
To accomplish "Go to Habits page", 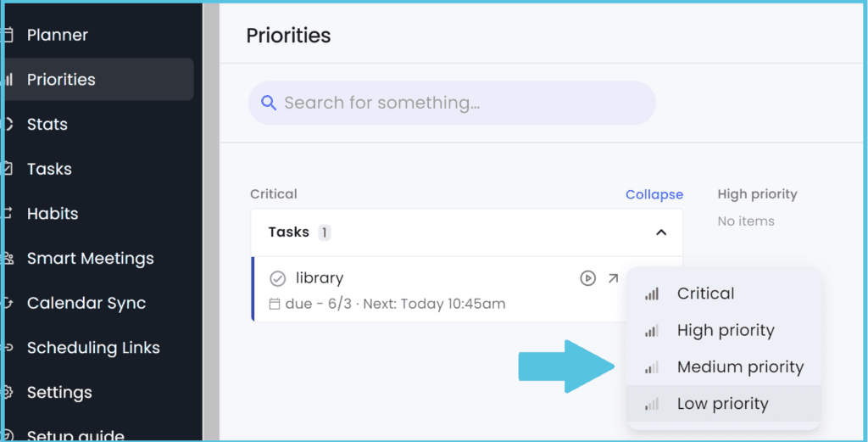I will tap(53, 214).
